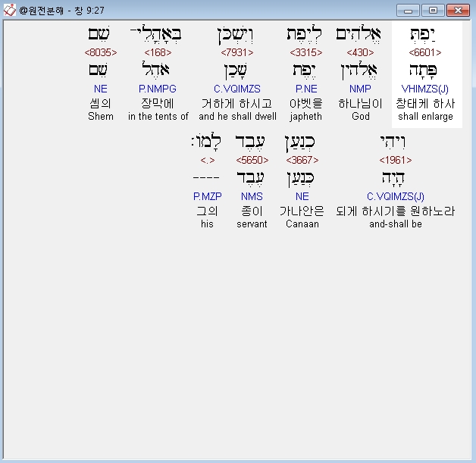476x463 pixels.
Task: Click Hebrew verse word above <6601>
Action: 422,34
